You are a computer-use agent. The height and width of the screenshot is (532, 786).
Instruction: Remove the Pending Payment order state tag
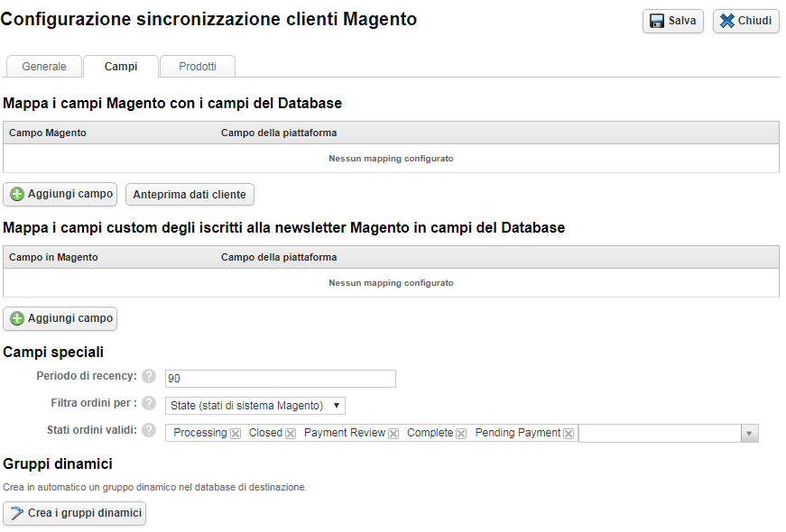click(569, 434)
